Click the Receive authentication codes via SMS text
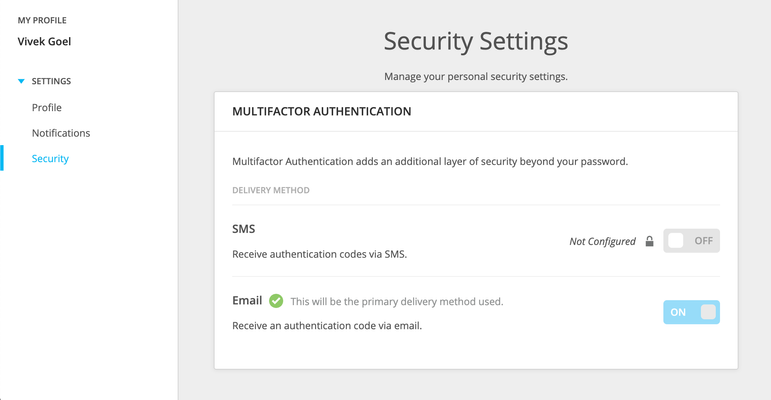Viewport: 771px width, 400px height. (x=320, y=254)
